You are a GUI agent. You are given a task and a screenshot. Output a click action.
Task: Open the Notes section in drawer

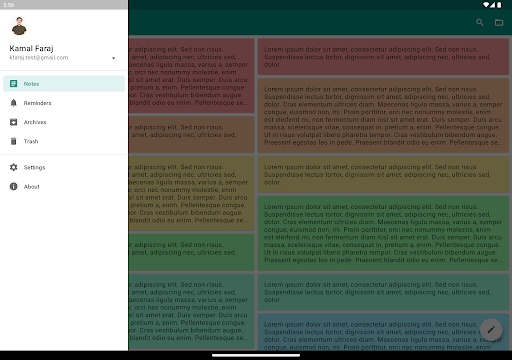(x=64, y=84)
